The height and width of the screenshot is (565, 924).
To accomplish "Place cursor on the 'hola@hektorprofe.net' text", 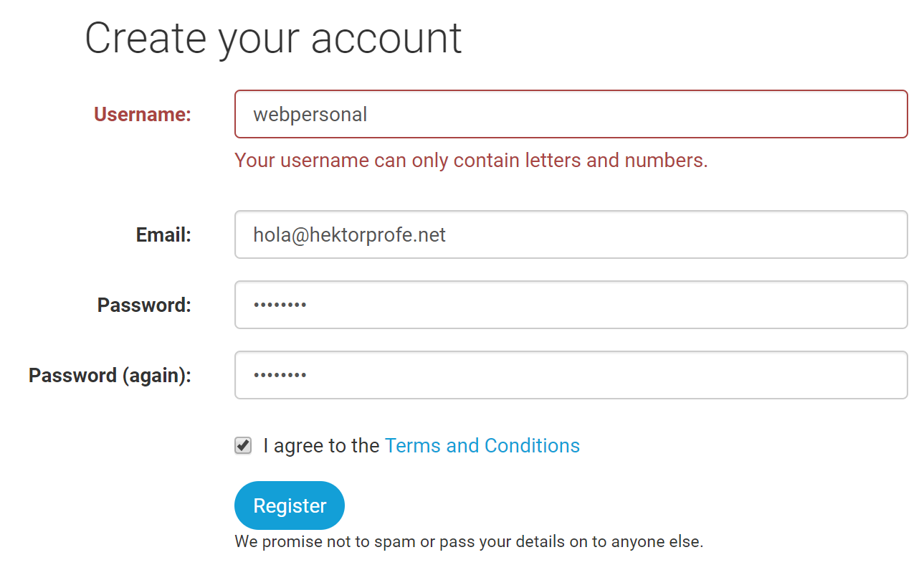I will (x=350, y=234).
